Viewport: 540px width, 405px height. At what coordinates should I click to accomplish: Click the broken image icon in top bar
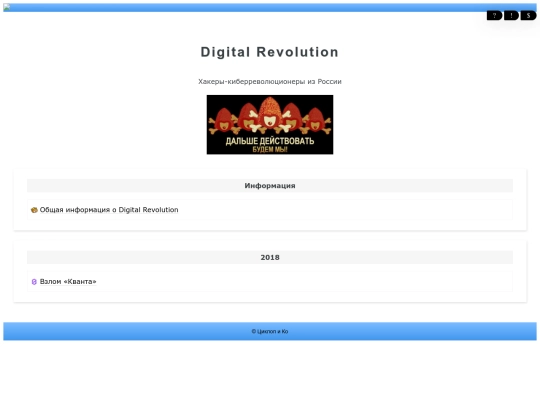pyautogui.click(x=7, y=7)
